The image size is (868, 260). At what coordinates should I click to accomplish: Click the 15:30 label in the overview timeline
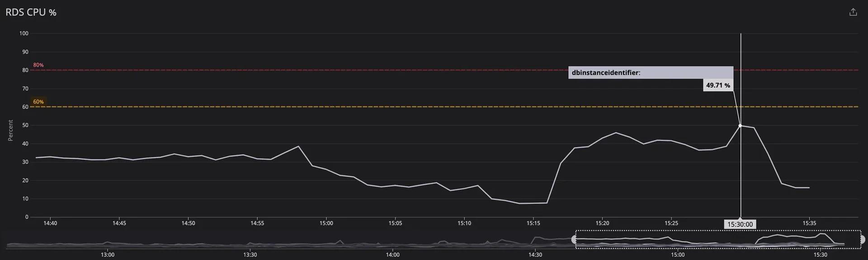tap(821, 255)
